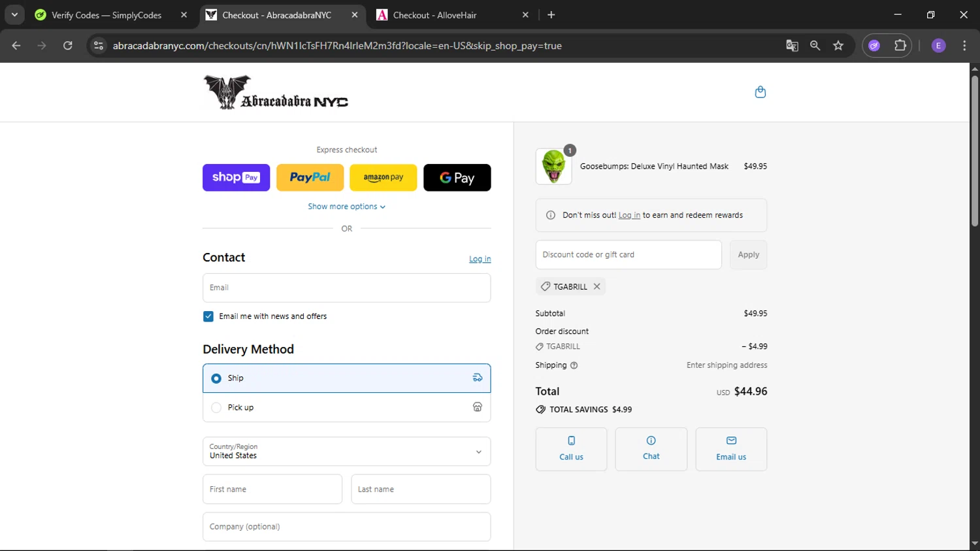Pay with Amazon Pay
Screen dimensions: 980x551
(x=383, y=178)
